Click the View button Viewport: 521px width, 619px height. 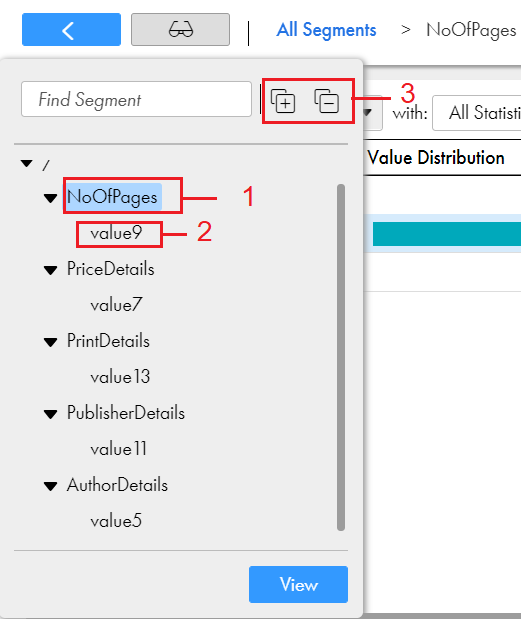point(298,584)
